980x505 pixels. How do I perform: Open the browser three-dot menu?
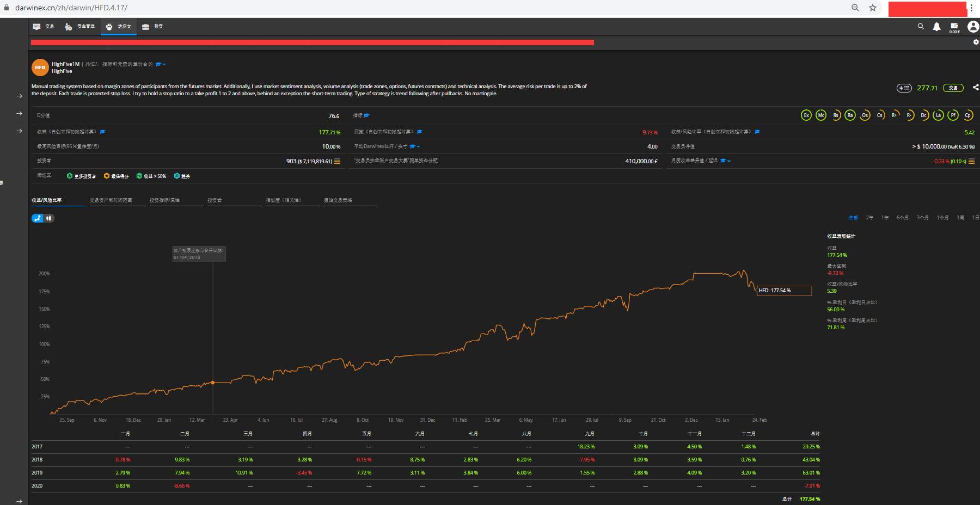971,8
